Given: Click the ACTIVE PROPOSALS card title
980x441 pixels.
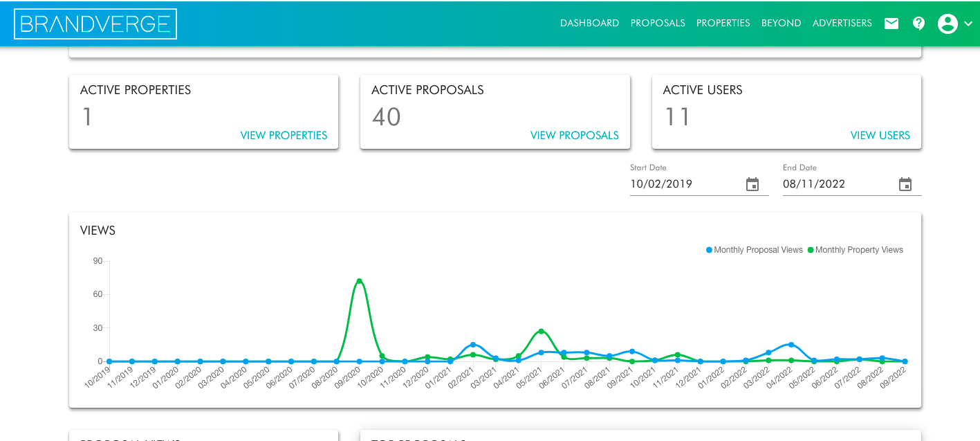Looking at the screenshot, I should click(x=427, y=90).
